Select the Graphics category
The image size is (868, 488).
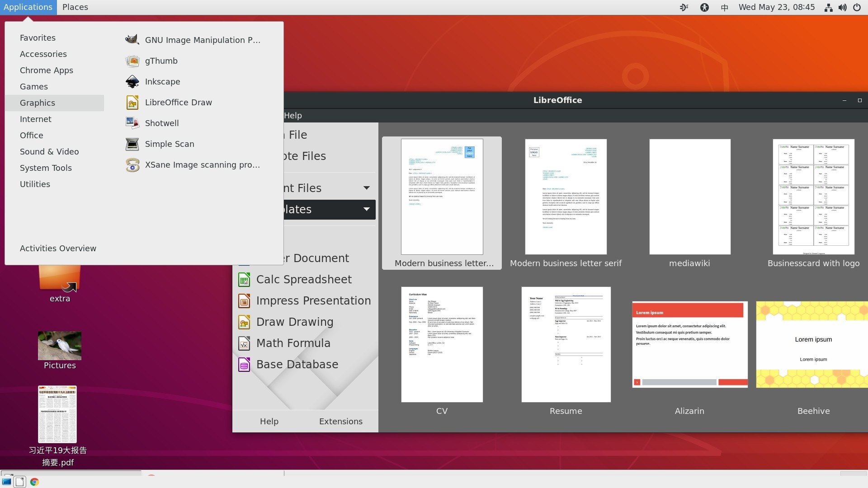pos(55,103)
